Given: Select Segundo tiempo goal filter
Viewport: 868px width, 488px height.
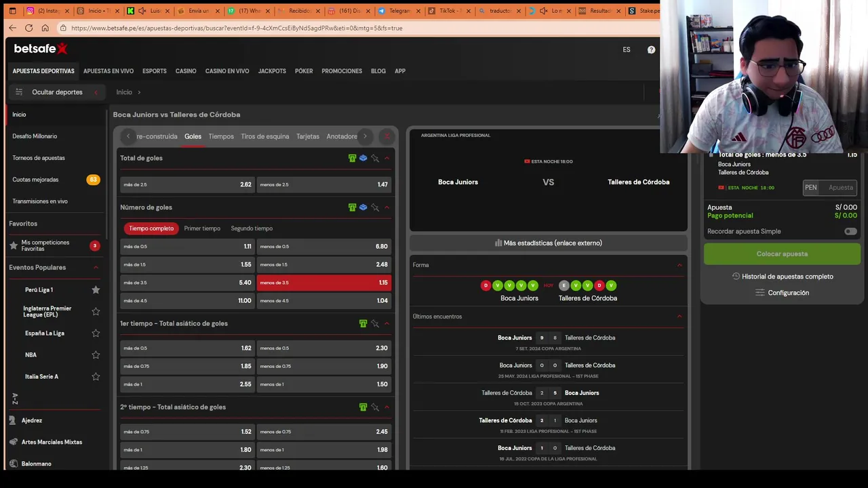Looking at the screenshot, I should [252, 228].
